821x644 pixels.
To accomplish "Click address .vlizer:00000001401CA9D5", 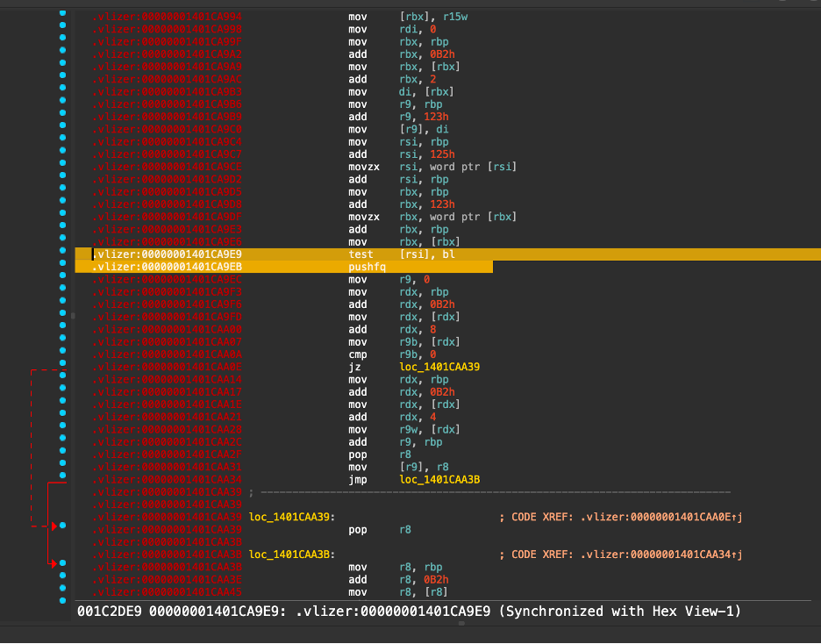I will point(167,191).
